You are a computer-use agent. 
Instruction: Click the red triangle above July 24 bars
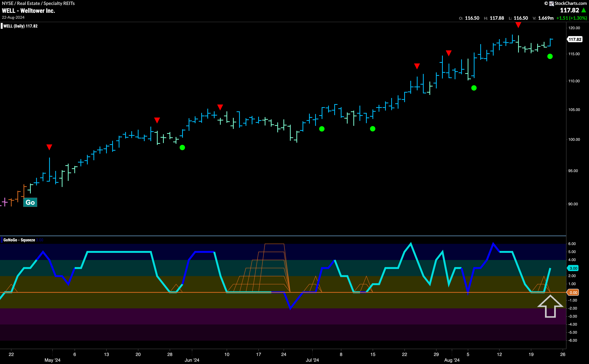click(x=417, y=66)
